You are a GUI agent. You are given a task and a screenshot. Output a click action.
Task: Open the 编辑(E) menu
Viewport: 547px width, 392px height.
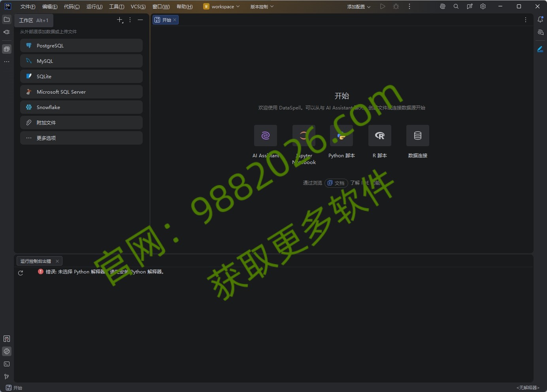pos(50,6)
